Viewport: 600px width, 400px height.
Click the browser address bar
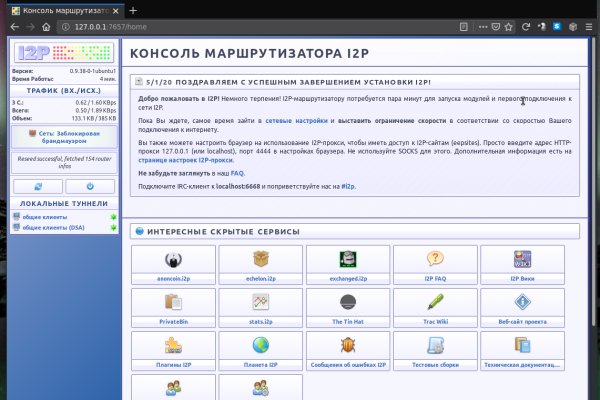coord(300,27)
